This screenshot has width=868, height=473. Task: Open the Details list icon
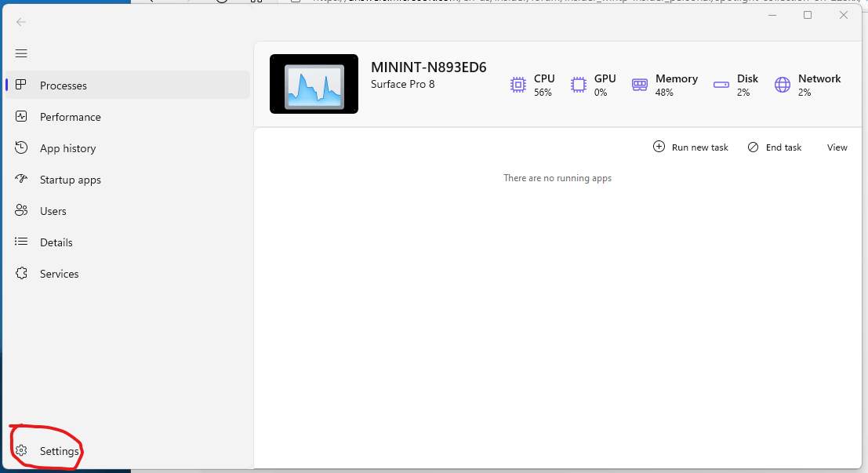click(21, 242)
